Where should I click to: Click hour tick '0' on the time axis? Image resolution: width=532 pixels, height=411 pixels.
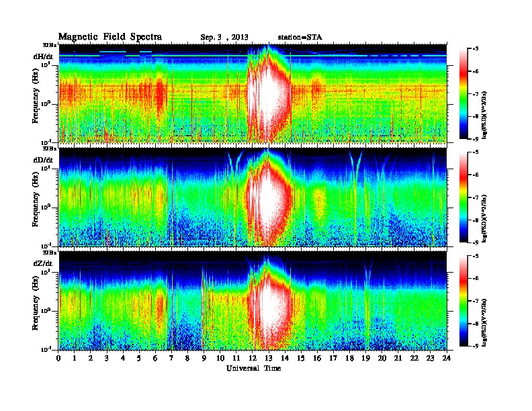(x=58, y=358)
